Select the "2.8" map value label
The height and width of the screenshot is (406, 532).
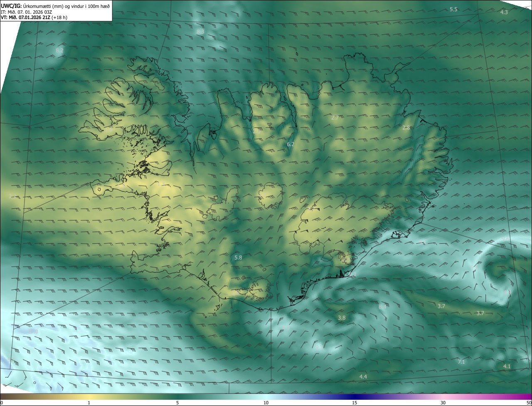[406, 128]
